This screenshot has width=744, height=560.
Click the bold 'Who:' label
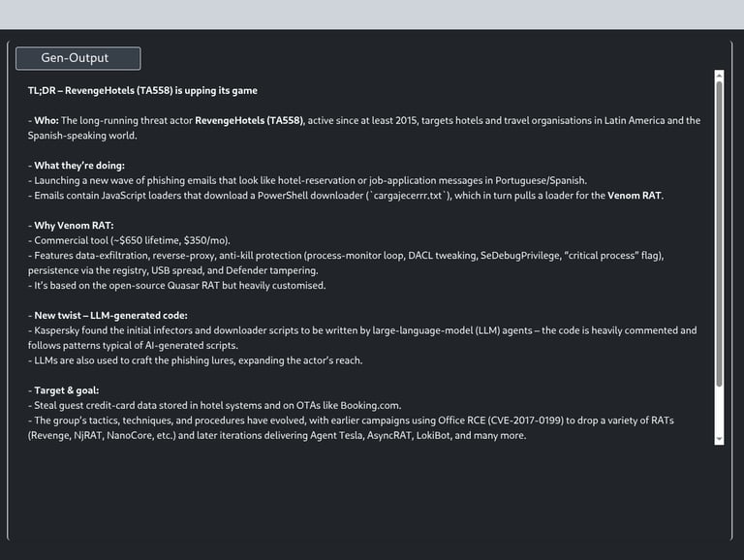point(46,120)
